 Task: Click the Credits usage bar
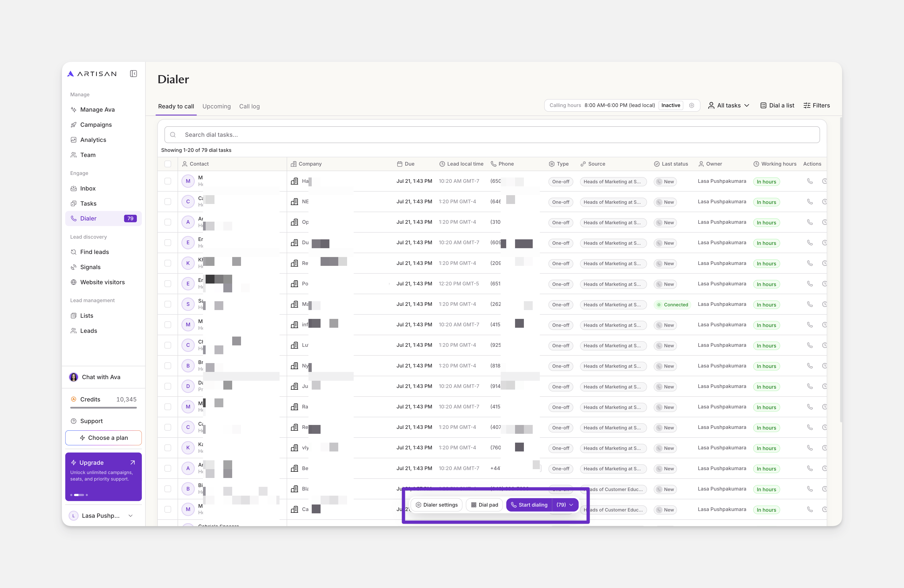pos(103,408)
